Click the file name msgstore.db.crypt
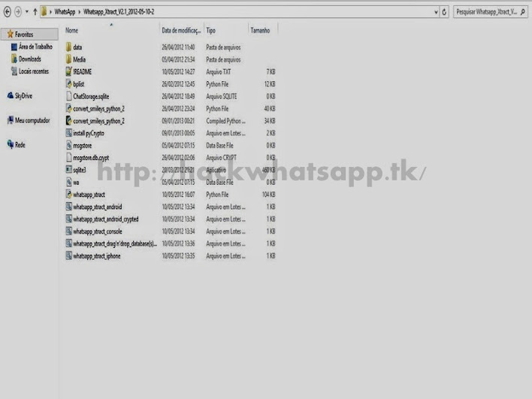This screenshot has width=532, height=399. tap(91, 158)
